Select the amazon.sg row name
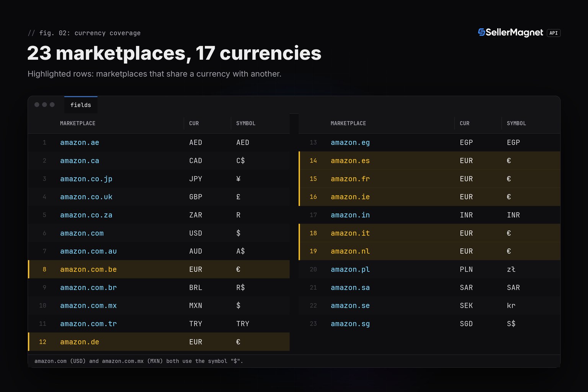588x392 pixels. pyautogui.click(x=350, y=324)
